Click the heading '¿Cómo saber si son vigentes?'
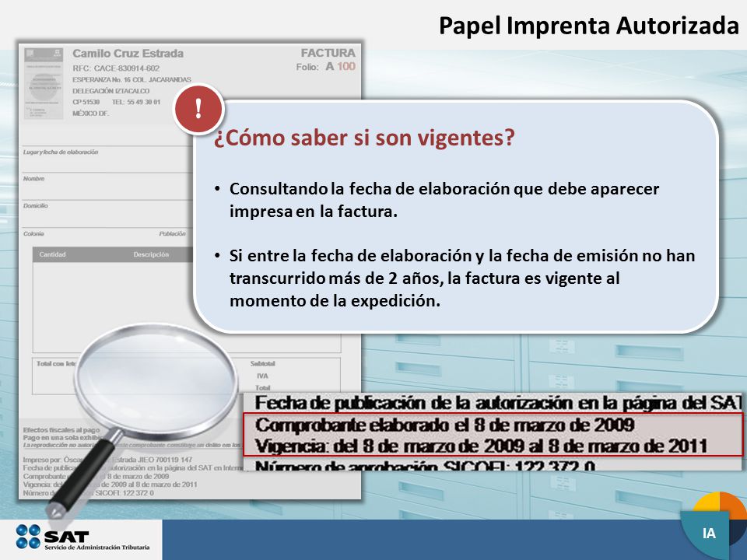The height and width of the screenshot is (560, 747). point(364,138)
